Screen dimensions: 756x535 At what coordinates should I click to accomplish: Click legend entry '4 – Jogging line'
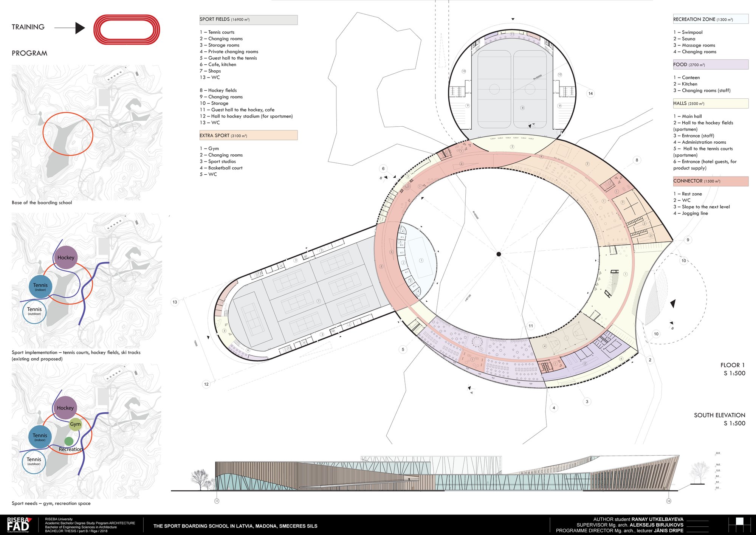[691, 213]
